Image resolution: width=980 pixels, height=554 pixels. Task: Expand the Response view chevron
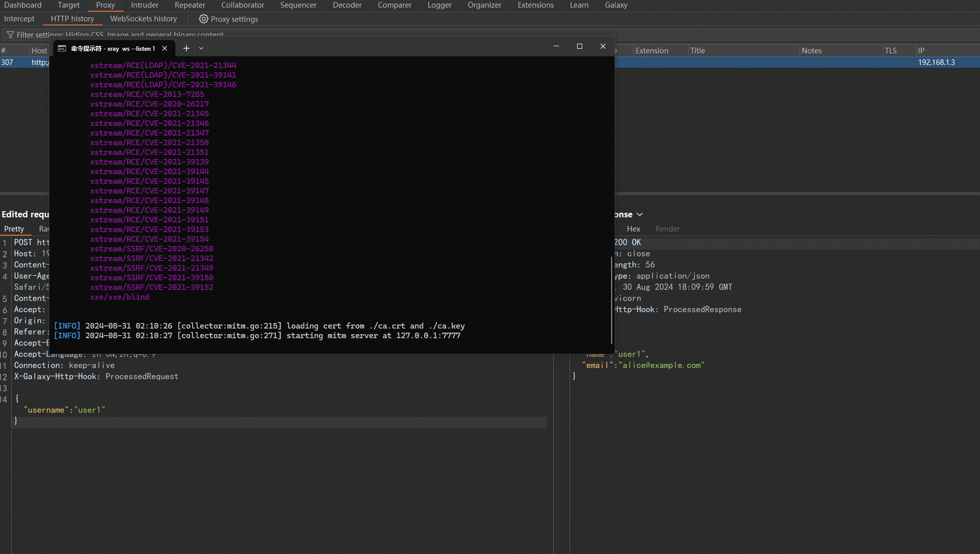(640, 214)
